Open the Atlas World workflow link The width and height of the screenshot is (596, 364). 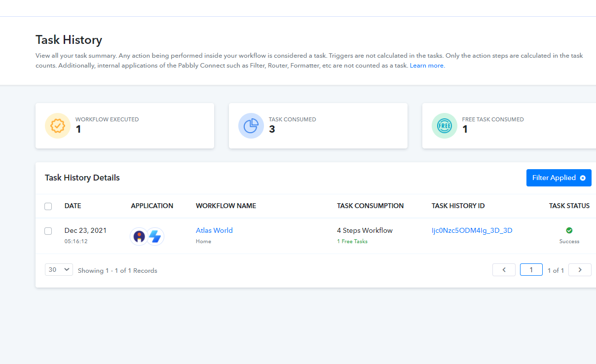214,230
